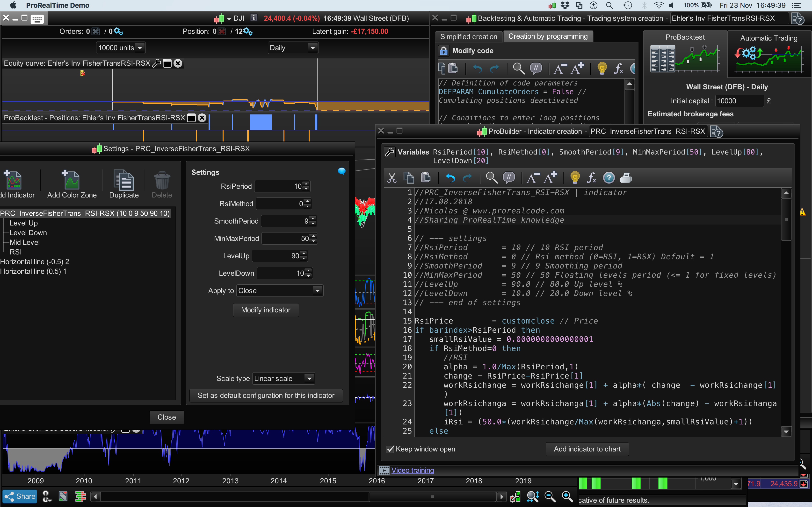Viewport: 812px width, 507px height.
Task: Click the scissors cut icon in ProBuilder
Action: click(391, 178)
